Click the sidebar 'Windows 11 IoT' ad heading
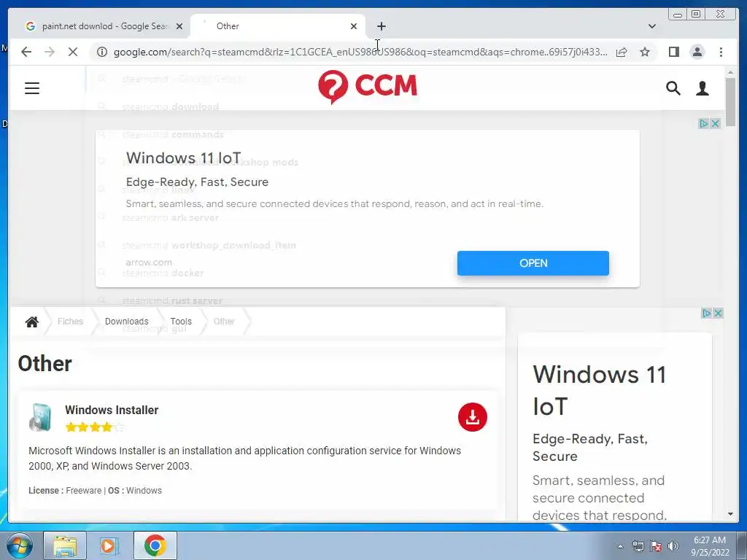 tap(600, 390)
